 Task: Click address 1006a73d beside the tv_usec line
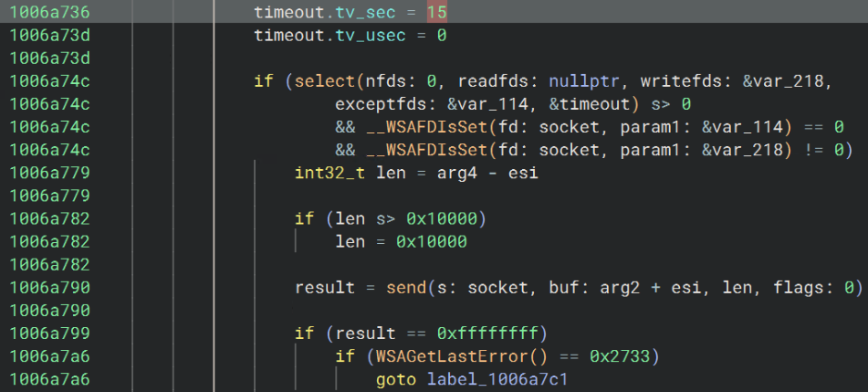(x=50, y=36)
